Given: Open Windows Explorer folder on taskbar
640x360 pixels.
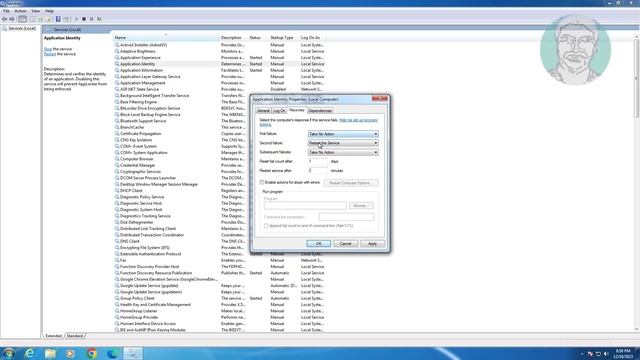Looking at the screenshot, I should (x=50, y=353).
